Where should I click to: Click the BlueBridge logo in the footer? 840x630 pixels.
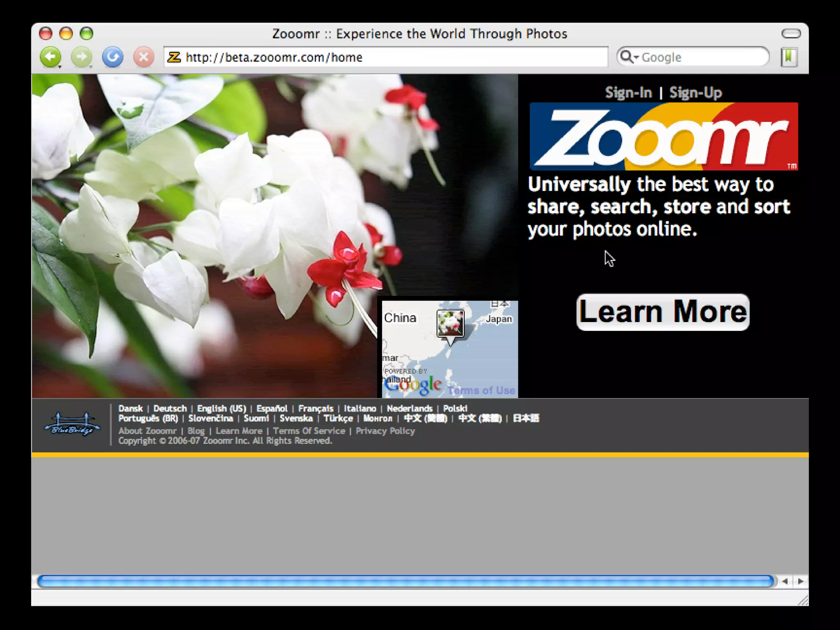pos(72,424)
